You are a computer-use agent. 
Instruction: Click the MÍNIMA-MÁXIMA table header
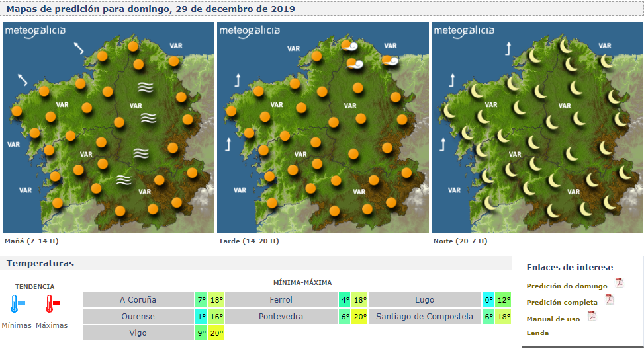tap(302, 282)
